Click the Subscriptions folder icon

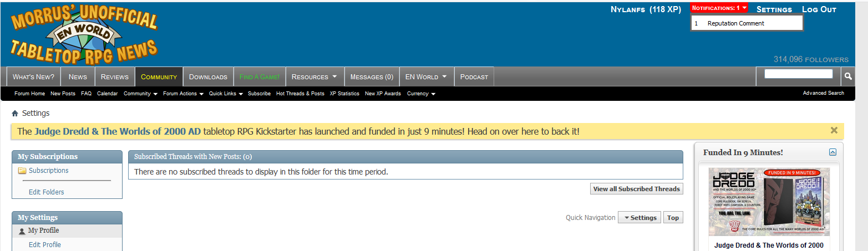pos(22,171)
